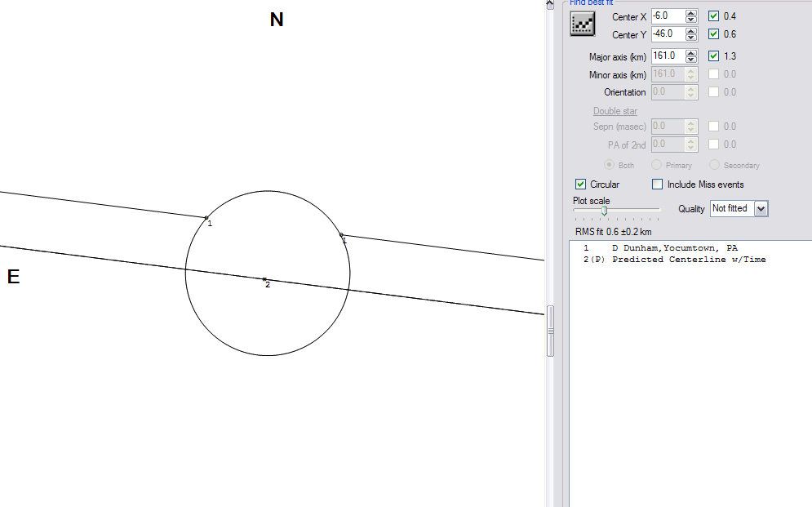The width and height of the screenshot is (812, 507).
Task: Decrease Center Y with down arrow
Action: point(691,38)
